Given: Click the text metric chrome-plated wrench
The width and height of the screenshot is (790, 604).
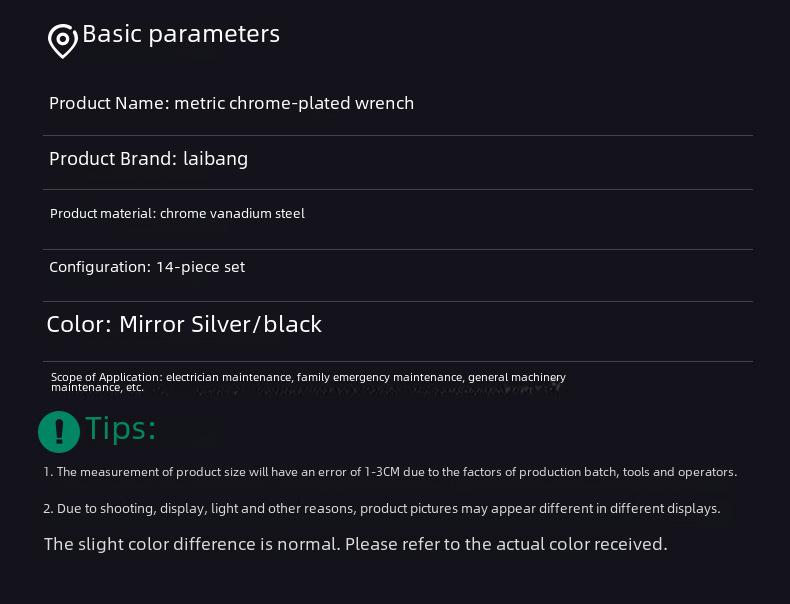Looking at the screenshot, I should click(x=294, y=103).
